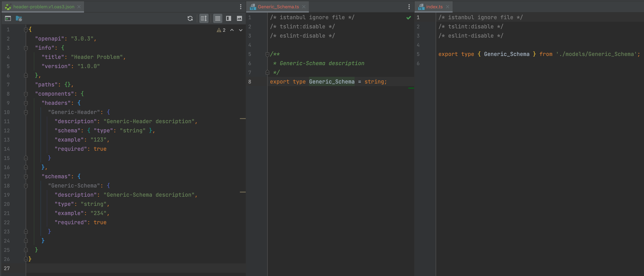Open the kebab menu beside the Generic_Schema.ts tab
Image resolution: width=644 pixels, height=276 pixels.
[409, 7]
